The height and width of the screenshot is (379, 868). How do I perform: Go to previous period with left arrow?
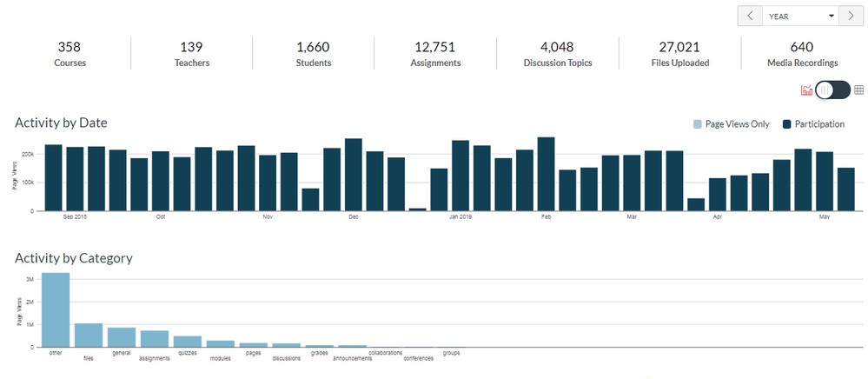click(x=750, y=16)
